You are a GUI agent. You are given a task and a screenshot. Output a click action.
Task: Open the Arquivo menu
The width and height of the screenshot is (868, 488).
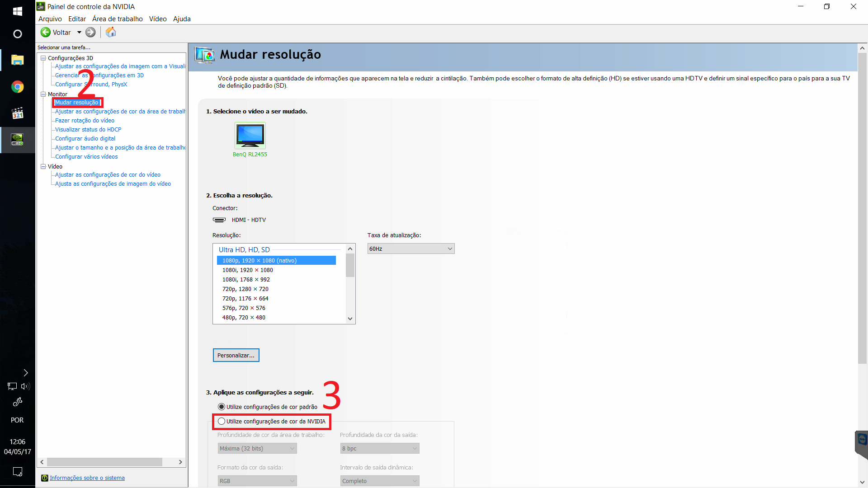tap(50, 19)
